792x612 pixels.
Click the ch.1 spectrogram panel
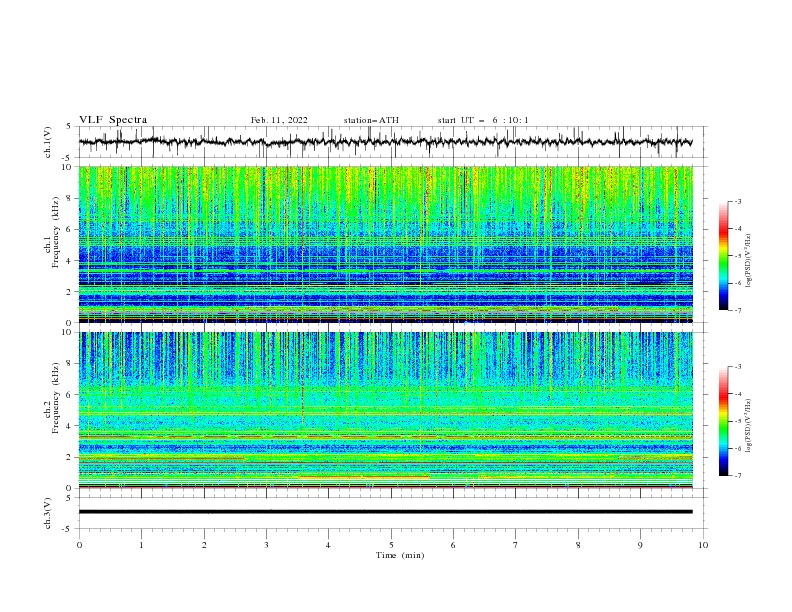pos(385,244)
